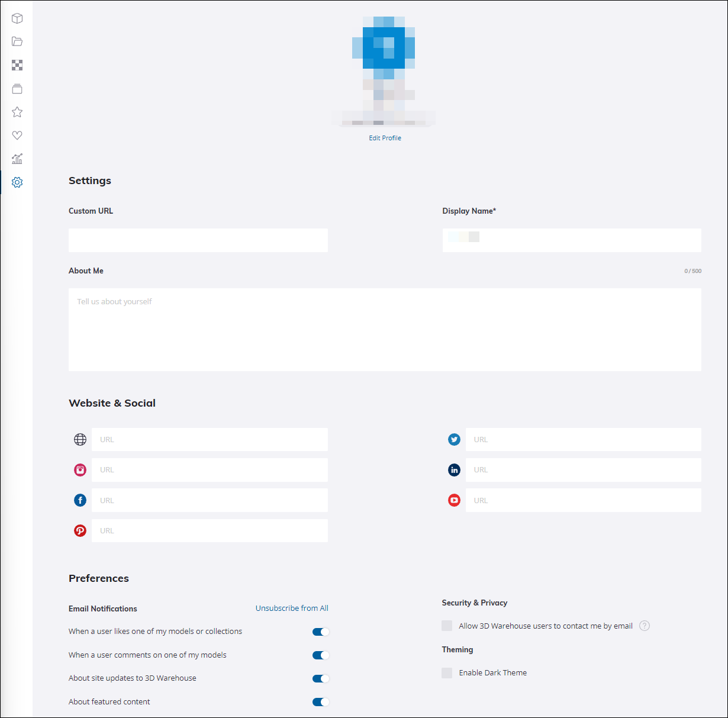
Task: Toggle notifications for likes on my models
Action: point(320,632)
